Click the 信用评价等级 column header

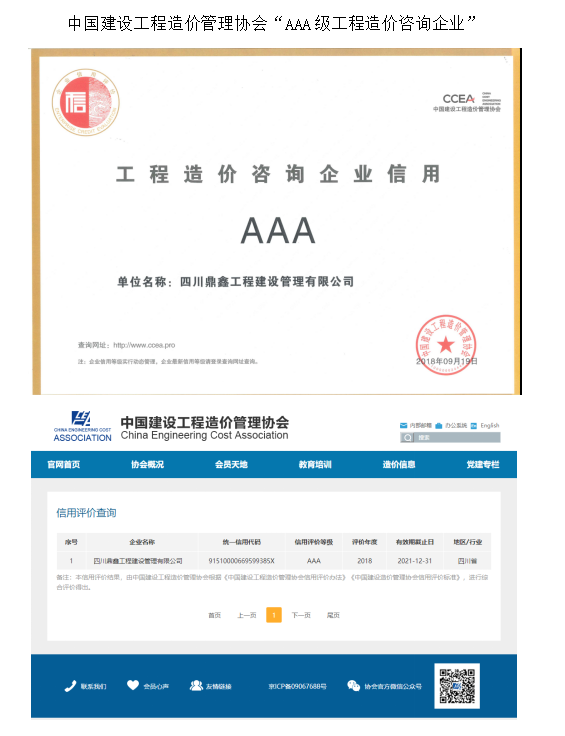tap(313, 542)
